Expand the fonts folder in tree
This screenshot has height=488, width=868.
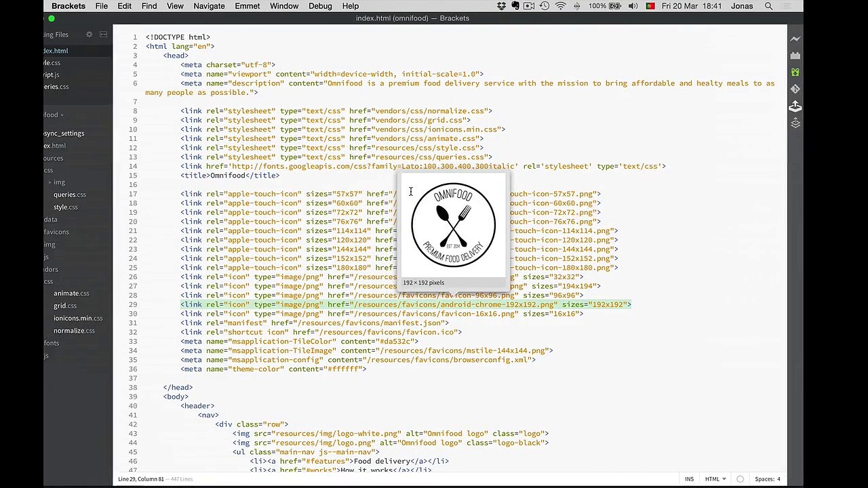point(52,343)
